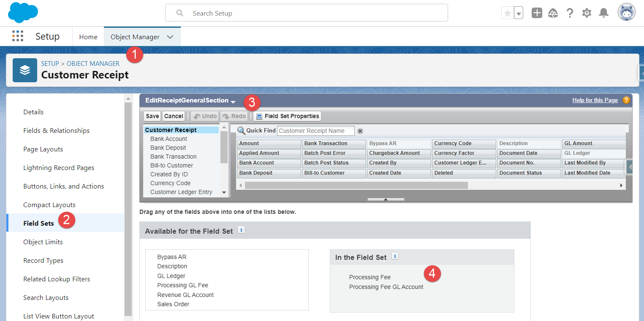Screen dimensions: 644x321
Task: Click the Document Date palette field
Action: coord(529,153)
